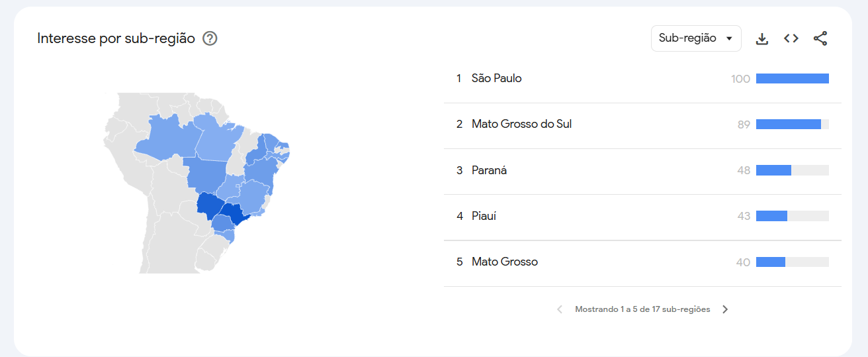The height and width of the screenshot is (357, 868).
Task: Click the help question mark icon
Action: pyautogui.click(x=210, y=38)
